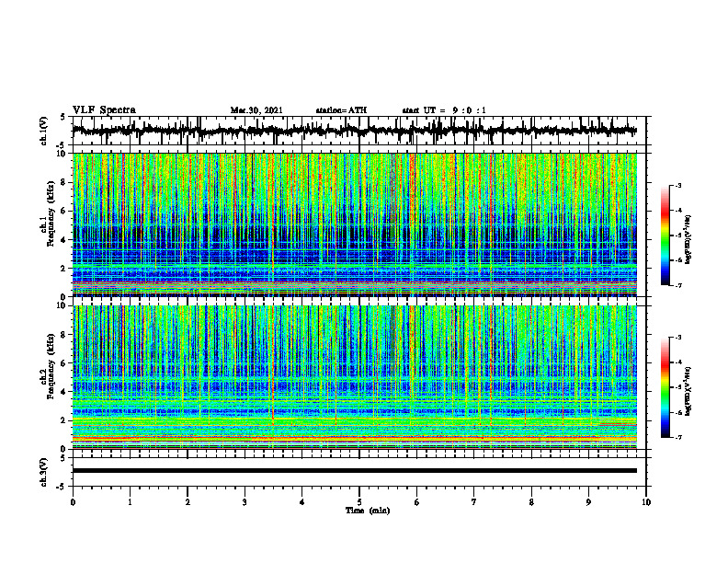Screen dimensions: 728x563
Task: Click the "8" kHz tick on ch.2 axis
Action: click(x=64, y=335)
